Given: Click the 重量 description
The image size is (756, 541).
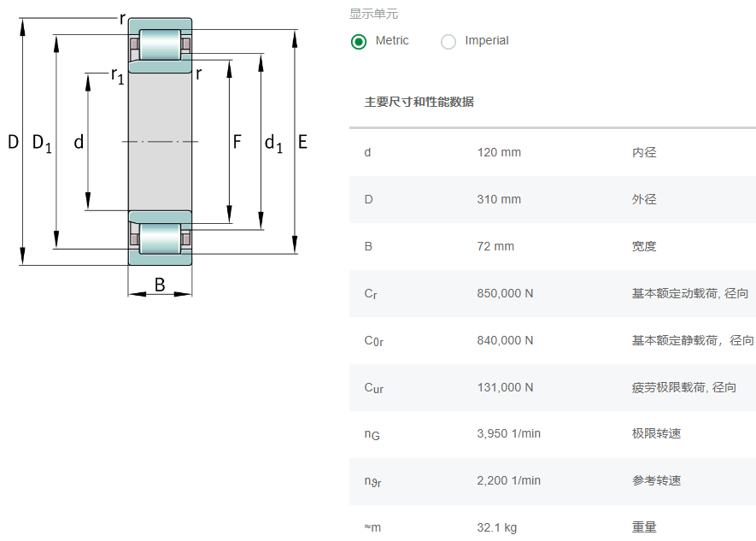Looking at the screenshot, I should pyautogui.click(x=644, y=527).
